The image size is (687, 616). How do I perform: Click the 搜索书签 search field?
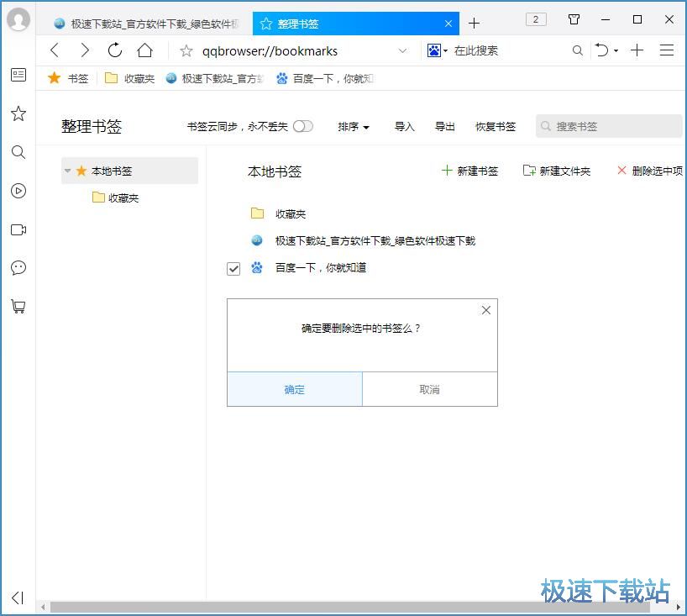pyautogui.click(x=609, y=126)
